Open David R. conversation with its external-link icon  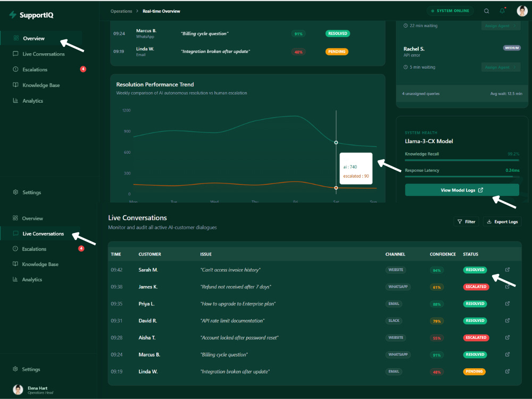coord(507,320)
